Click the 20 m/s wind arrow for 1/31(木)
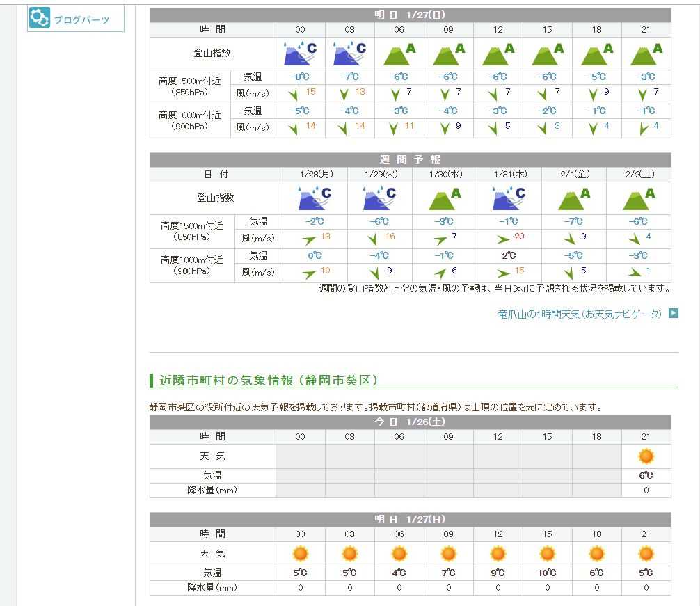Viewport: 700px width, 606px height. (x=502, y=239)
